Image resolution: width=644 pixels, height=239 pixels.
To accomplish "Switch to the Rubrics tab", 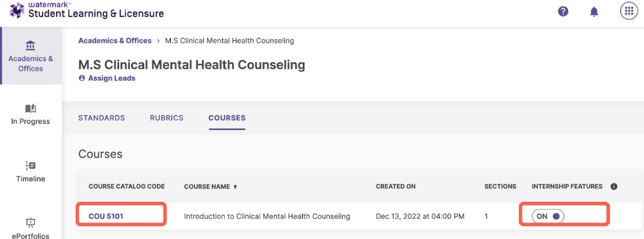I will point(166,118).
